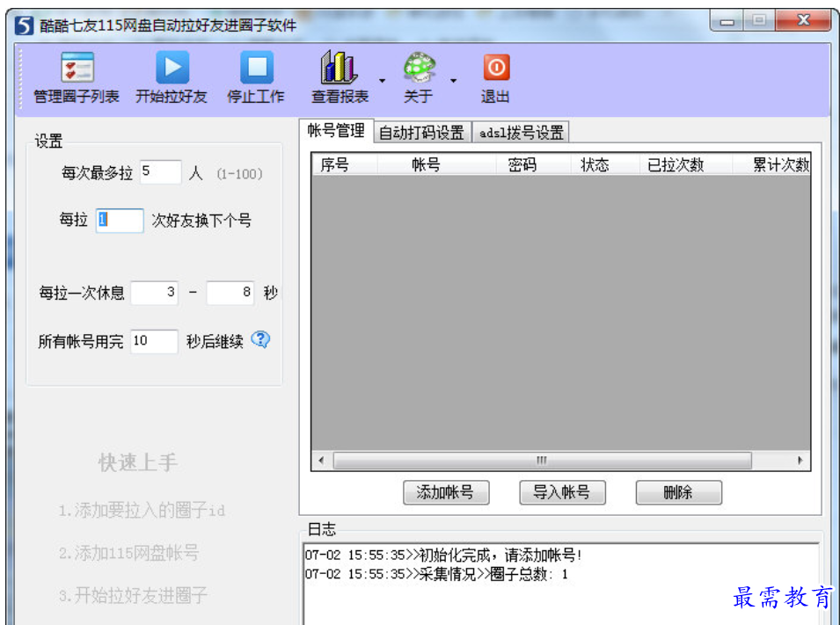Focus the maximum rest seconds field
The image size is (840, 625).
point(230,293)
